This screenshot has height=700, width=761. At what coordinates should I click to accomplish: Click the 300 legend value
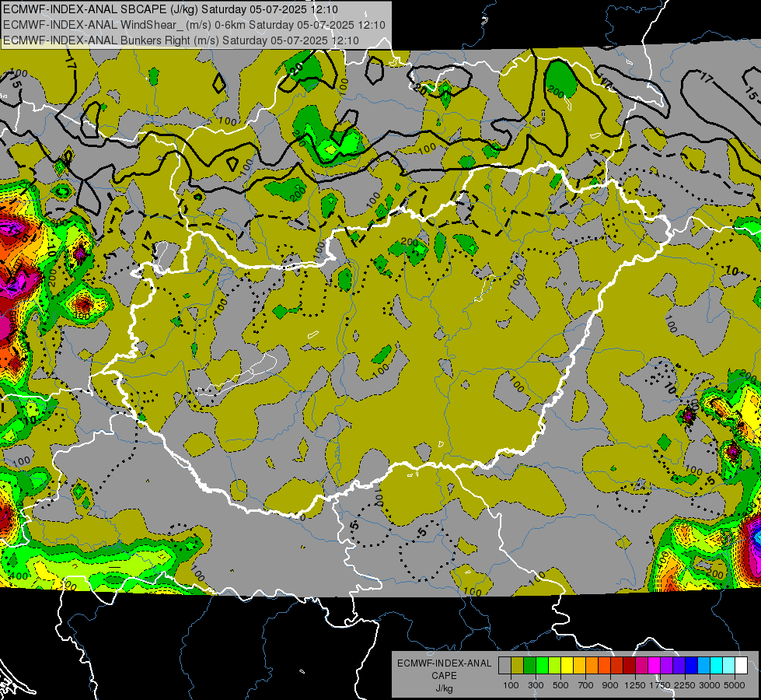point(536,685)
